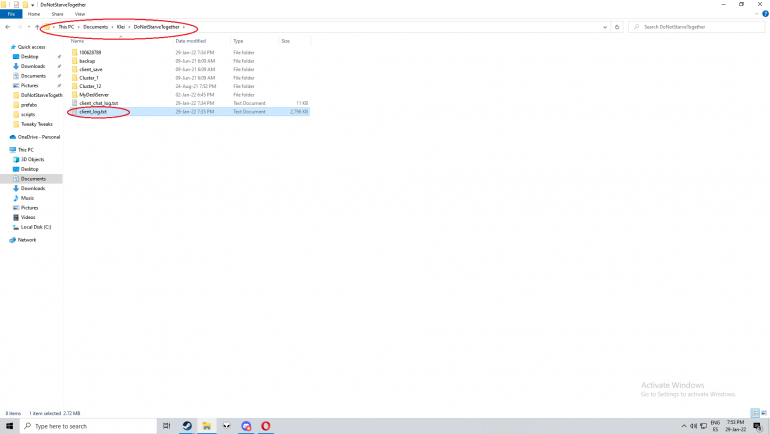
Task: Click the backup folder icon
Action: tap(75, 61)
